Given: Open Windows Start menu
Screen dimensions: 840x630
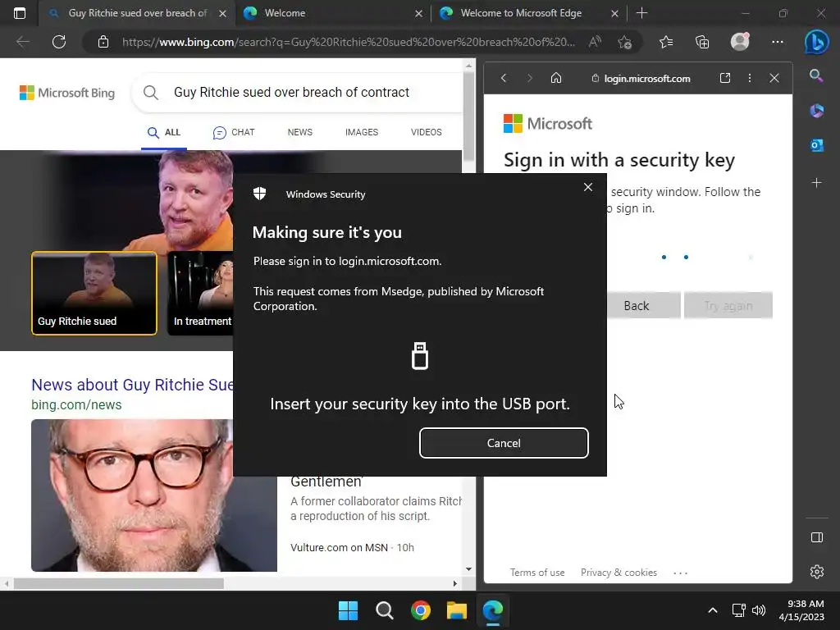Looking at the screenshot, I should [x=348, y=610].
